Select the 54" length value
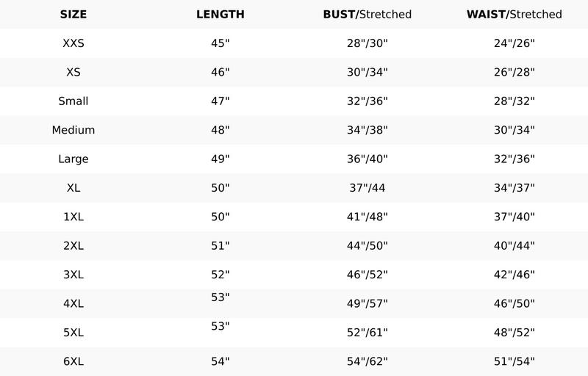Viewport: 588px width, 376px height. pyautogui.click(x=220, y=361)
